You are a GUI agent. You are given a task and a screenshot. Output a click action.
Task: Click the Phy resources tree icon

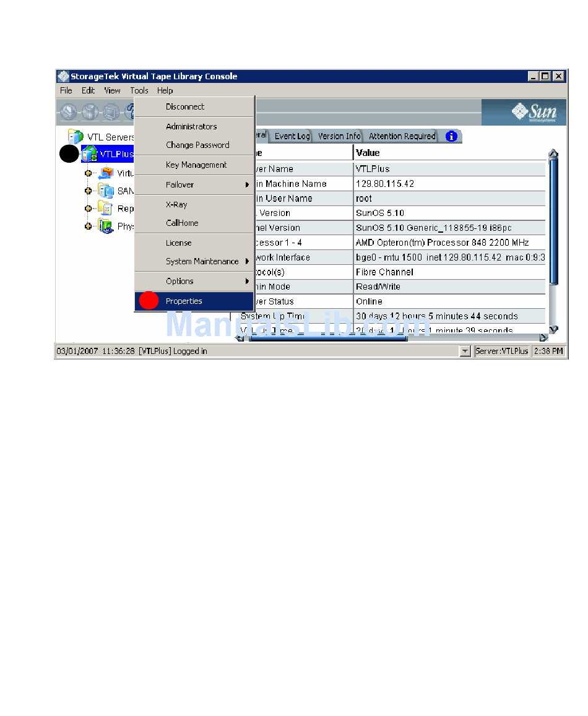tap(106, 226)
